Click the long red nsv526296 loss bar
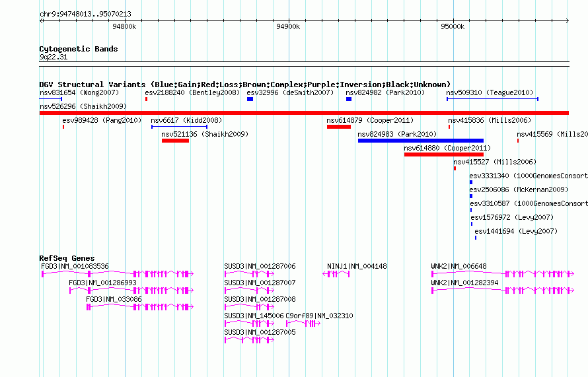The width and height of the screenshot is (588, 377). (304, 113)
